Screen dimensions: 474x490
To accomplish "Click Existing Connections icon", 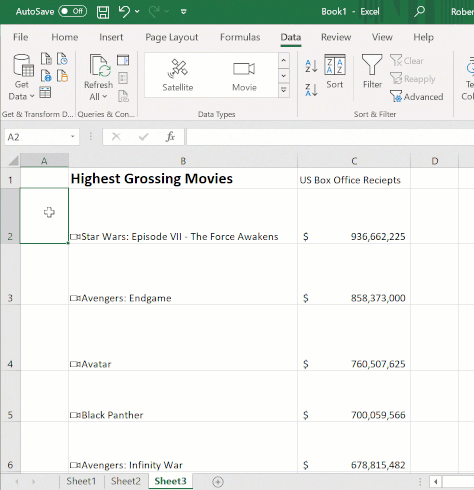I will [62, 76].
